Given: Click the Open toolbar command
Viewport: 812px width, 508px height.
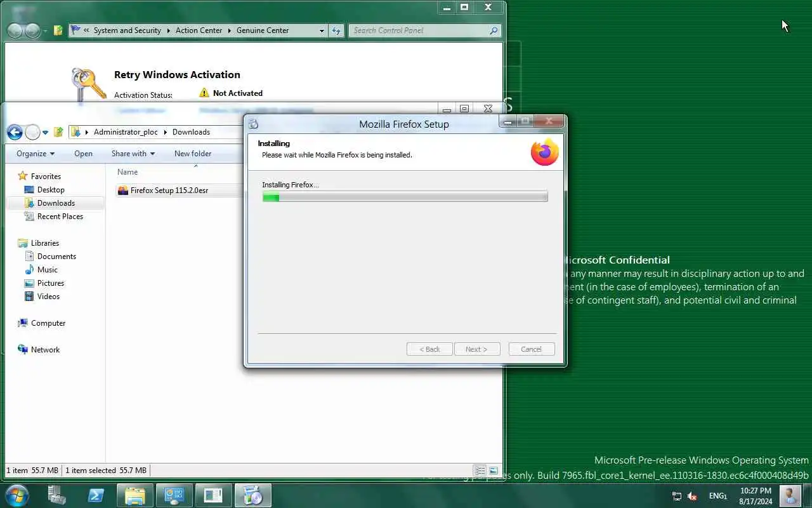Looking at the screenshot, I should click(83, 154).
